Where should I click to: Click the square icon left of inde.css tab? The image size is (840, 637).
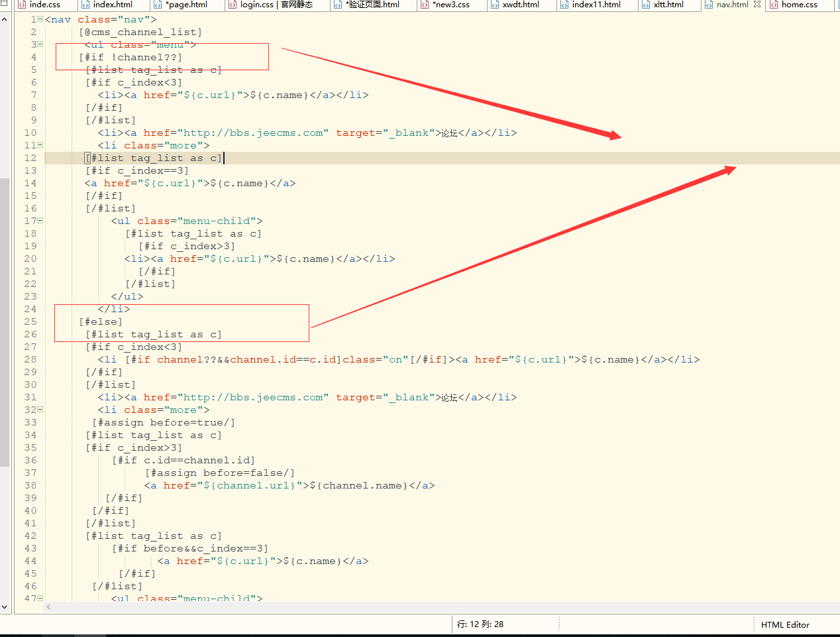coord(3,4)
